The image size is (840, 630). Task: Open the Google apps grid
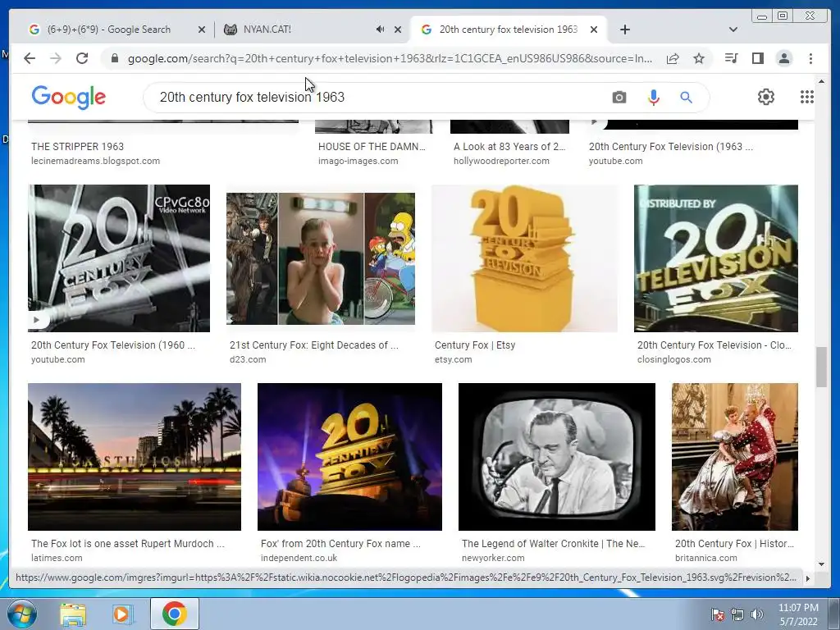pyautogui.click(x=807, y=97)
